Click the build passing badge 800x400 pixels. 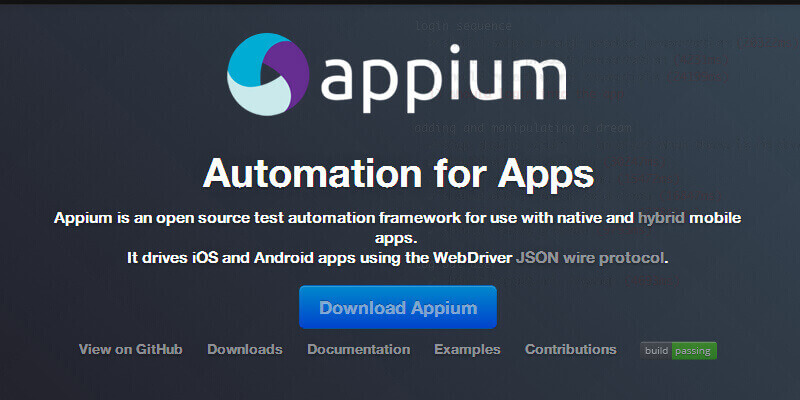click(679, 351)
